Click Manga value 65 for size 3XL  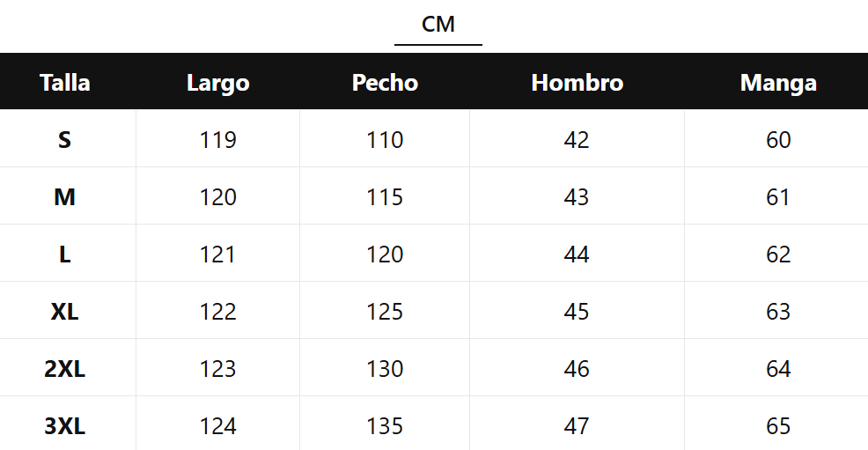tap(778, 426)
